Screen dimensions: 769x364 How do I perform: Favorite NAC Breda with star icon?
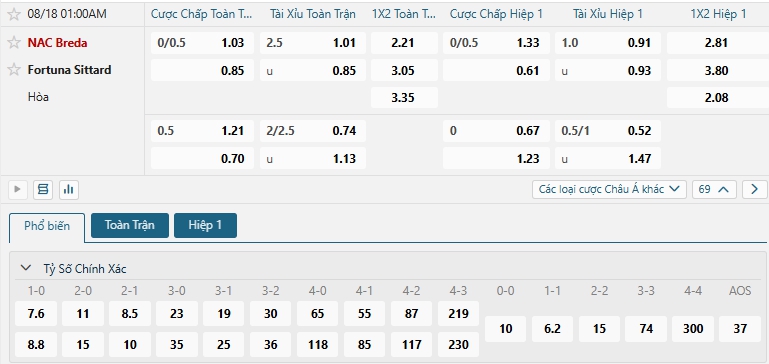click(x=14, y=43)
